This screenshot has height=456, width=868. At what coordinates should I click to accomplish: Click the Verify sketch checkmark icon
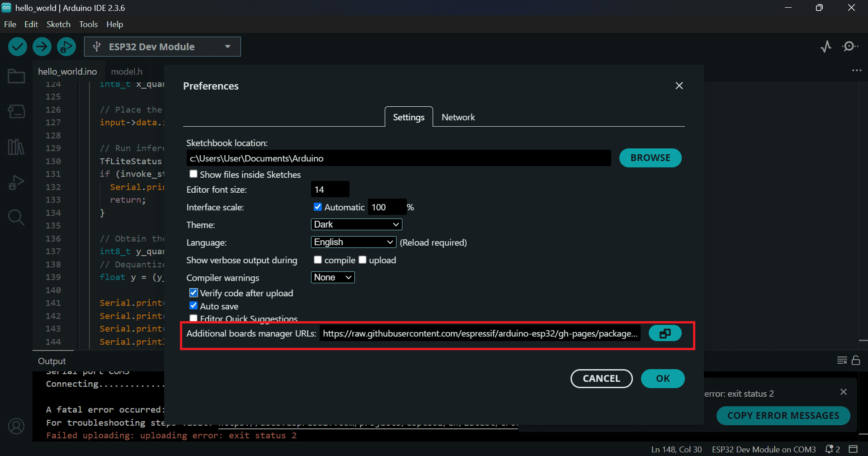click(x=18, y=47)
